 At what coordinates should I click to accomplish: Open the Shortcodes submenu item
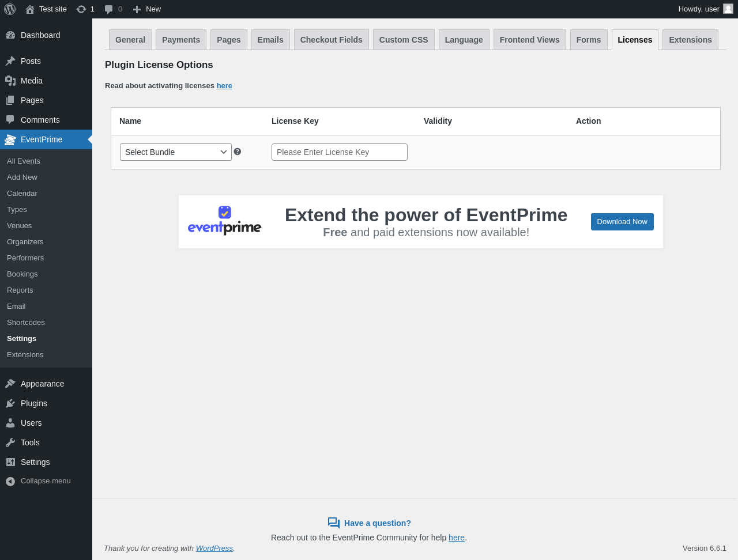[26, 323]
